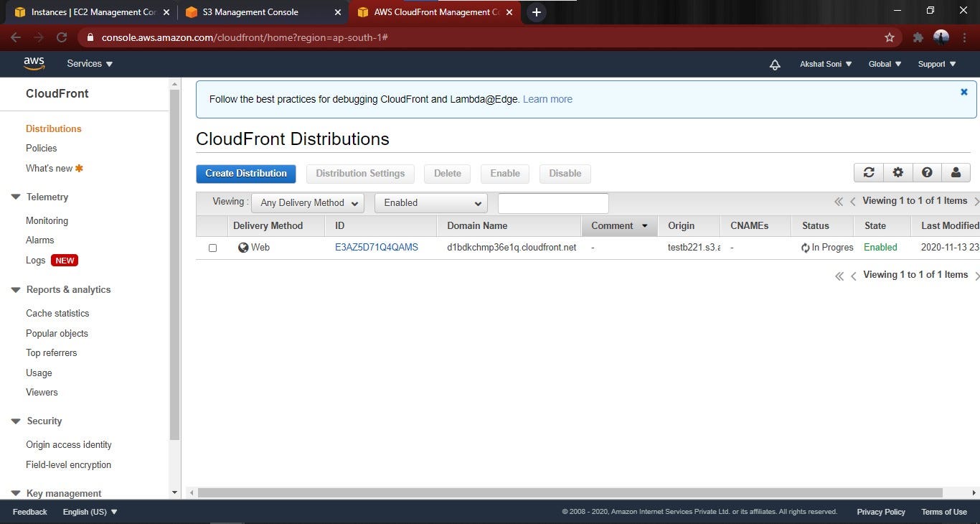Viewport: 980px width, 524px height.
Task: Collapse the Security sidebar section
Action: point(15,421)
